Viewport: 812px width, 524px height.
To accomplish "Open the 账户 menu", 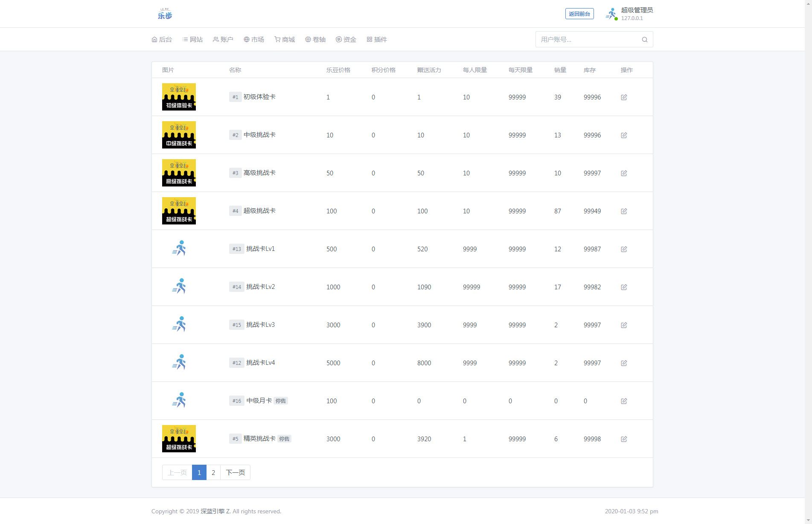I will 223,39.
